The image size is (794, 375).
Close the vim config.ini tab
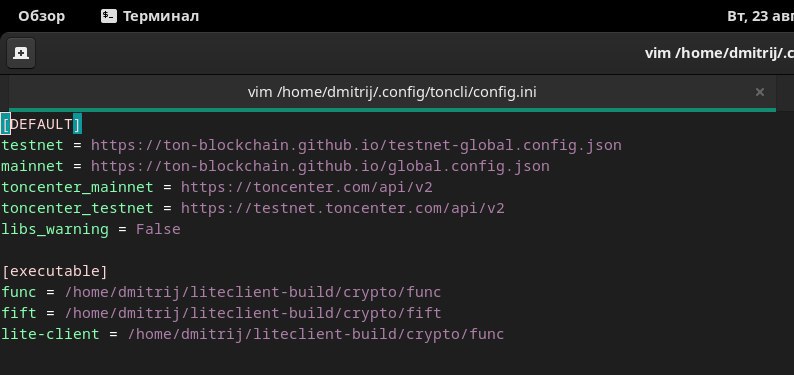point(760,92)
